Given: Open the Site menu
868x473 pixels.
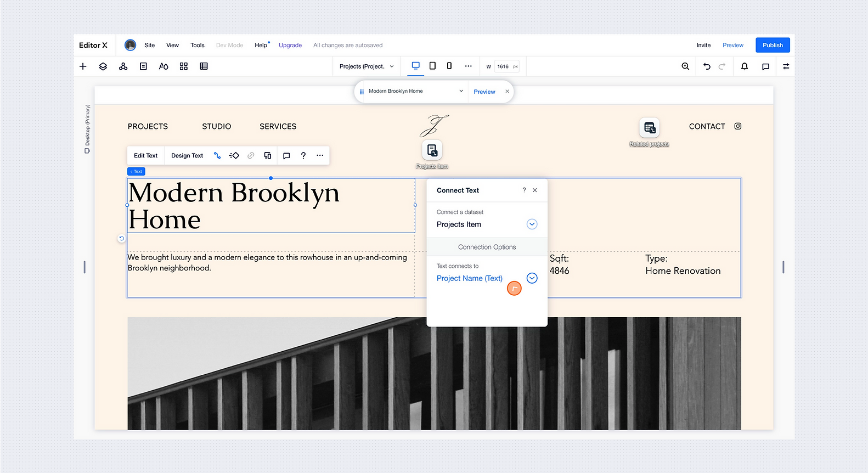Looking at the screenshot, I should click(150, 45).
